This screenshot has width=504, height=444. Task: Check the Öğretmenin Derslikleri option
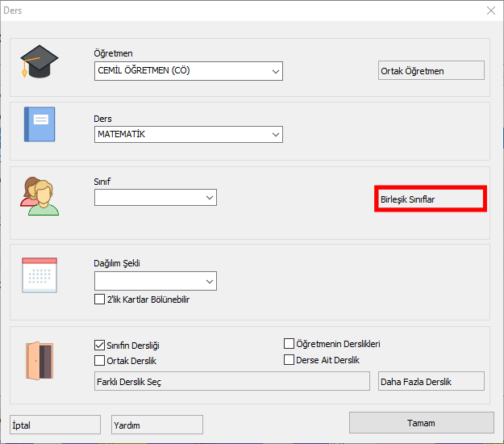point(289,344)
